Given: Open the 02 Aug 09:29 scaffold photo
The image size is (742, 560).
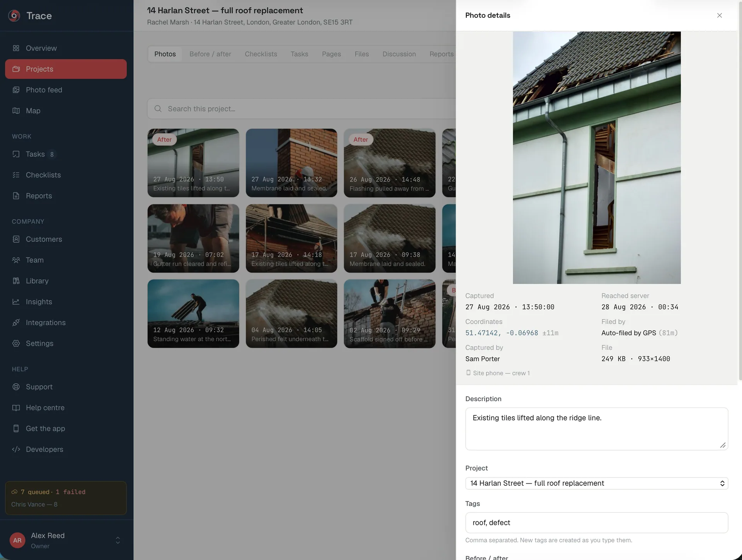Looking at the screenshot, I should [390, 314].
